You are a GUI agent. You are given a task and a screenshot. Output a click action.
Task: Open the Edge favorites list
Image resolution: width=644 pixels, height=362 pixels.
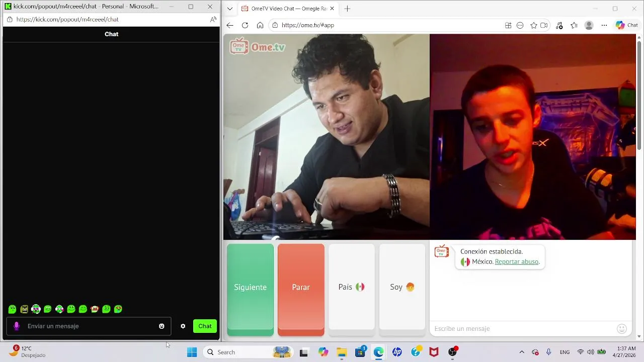(574, 25)
